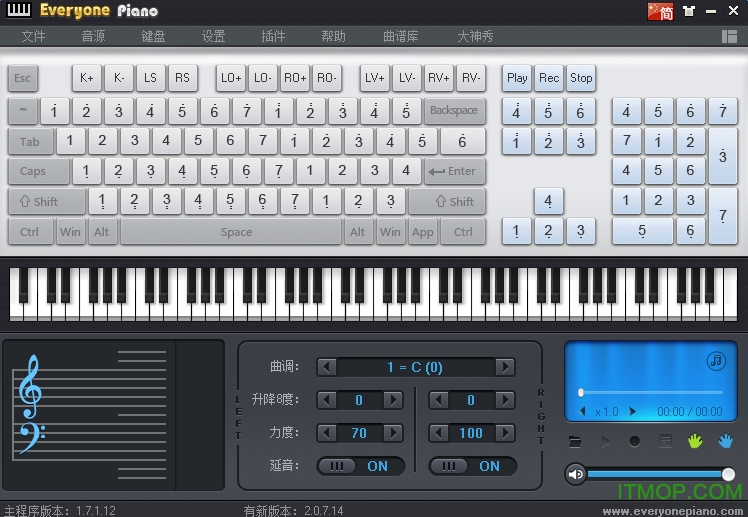Decrease the left hand velocity value 70

click(x=327, y=433)
